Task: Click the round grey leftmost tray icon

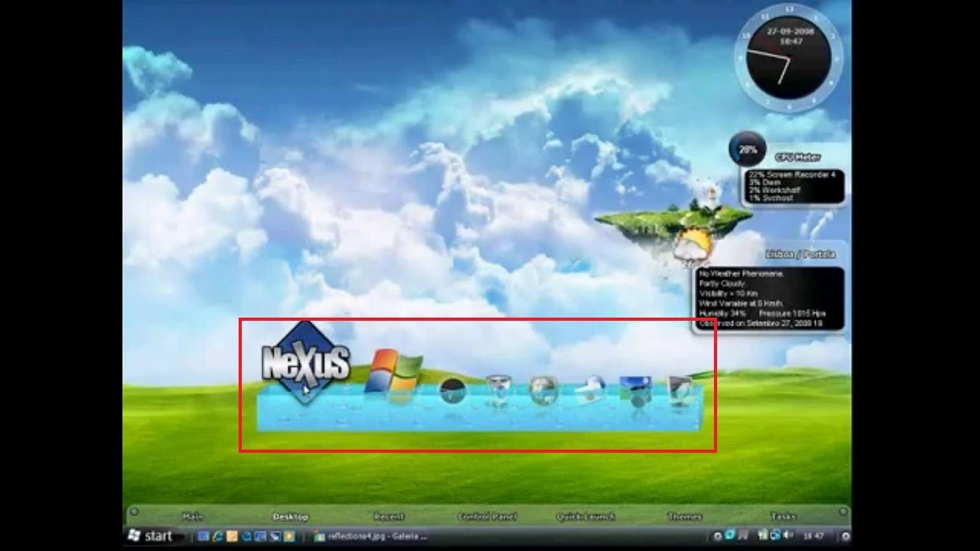Action: pyautogui.click(x=717, y=536)
